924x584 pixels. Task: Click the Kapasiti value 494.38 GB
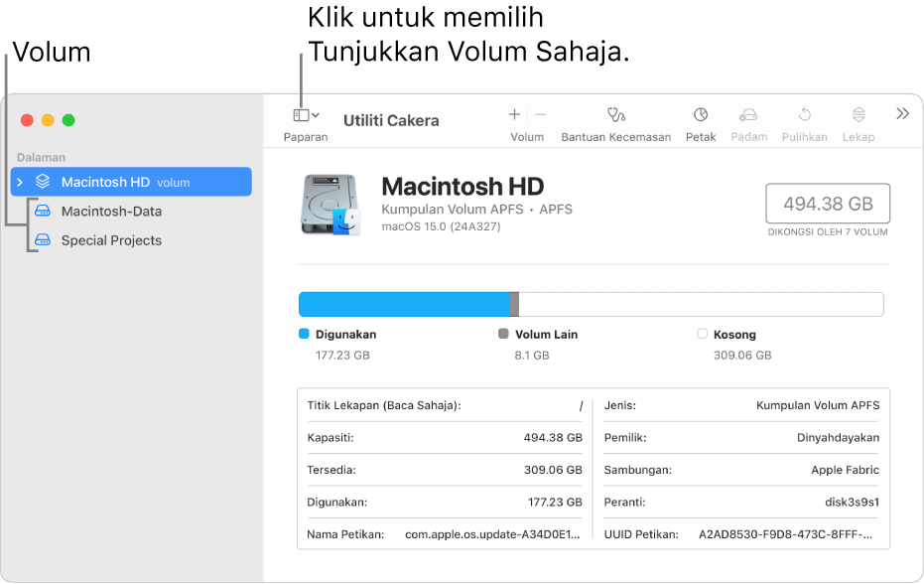point(553,438)
